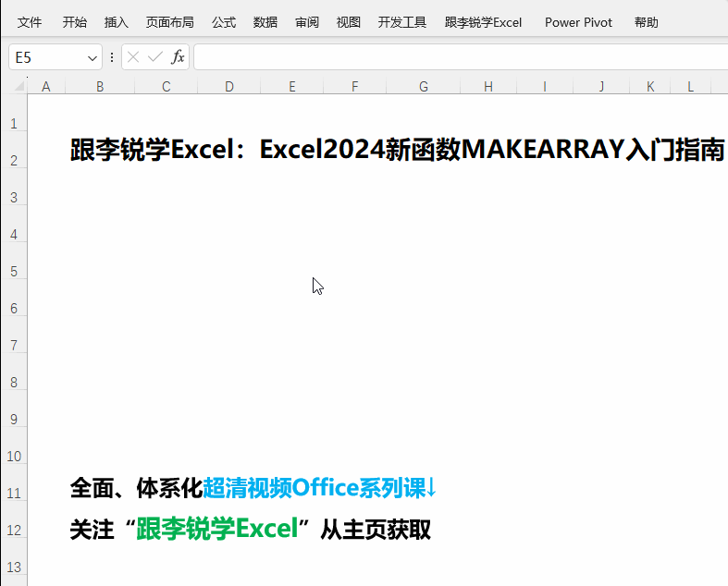The width and height of the screenshot is (728, 586).
Task: Click the Enter checkmark formula icon
Action: 155,57
